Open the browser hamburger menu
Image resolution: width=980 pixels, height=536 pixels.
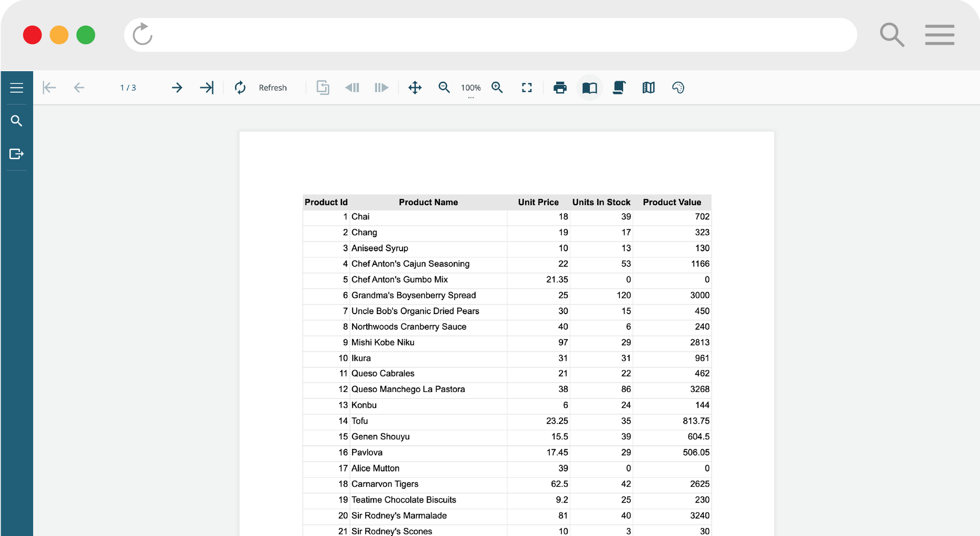tap(940, 35)
